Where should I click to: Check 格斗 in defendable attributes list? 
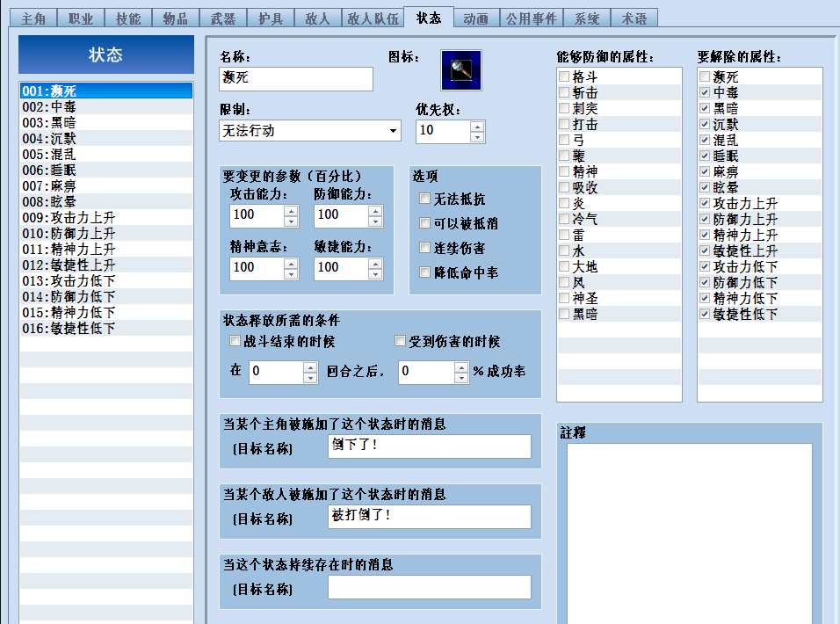tap(563, 76)
